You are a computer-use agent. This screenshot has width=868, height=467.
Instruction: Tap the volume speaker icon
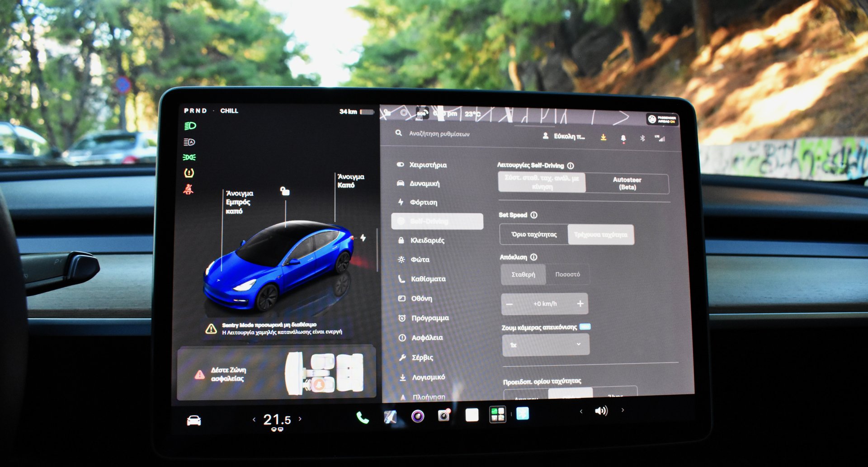coord(601,411)
